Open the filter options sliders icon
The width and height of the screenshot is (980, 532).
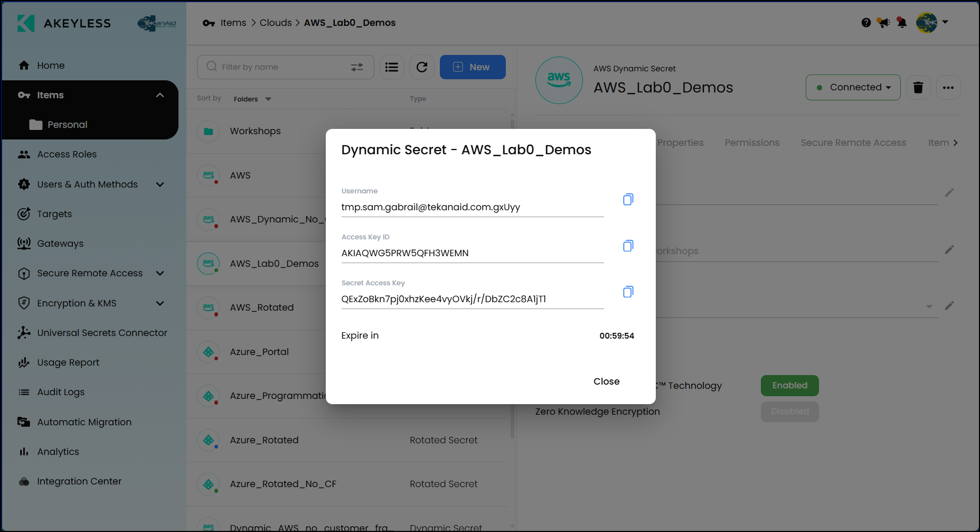tap(357, 67)
